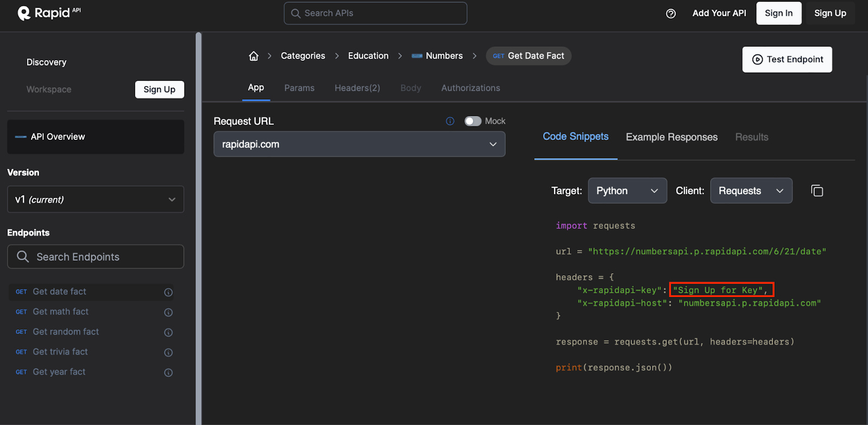Open the Body tab

point(411,88)
